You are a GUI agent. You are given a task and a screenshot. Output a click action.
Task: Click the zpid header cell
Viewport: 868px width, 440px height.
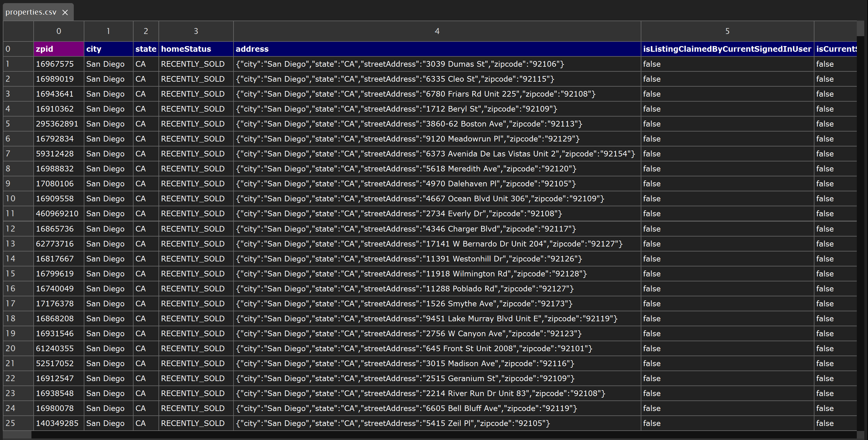tap(59, 49)
